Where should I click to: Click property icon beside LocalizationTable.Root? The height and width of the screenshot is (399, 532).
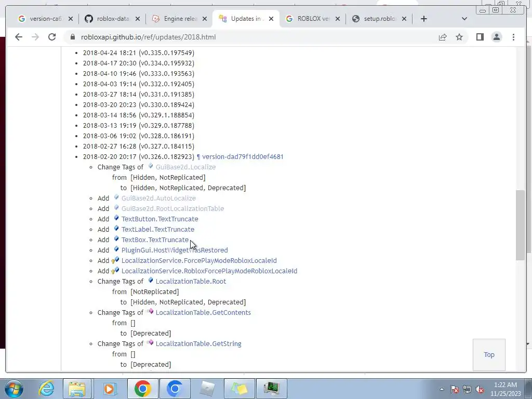click(151, 280)
